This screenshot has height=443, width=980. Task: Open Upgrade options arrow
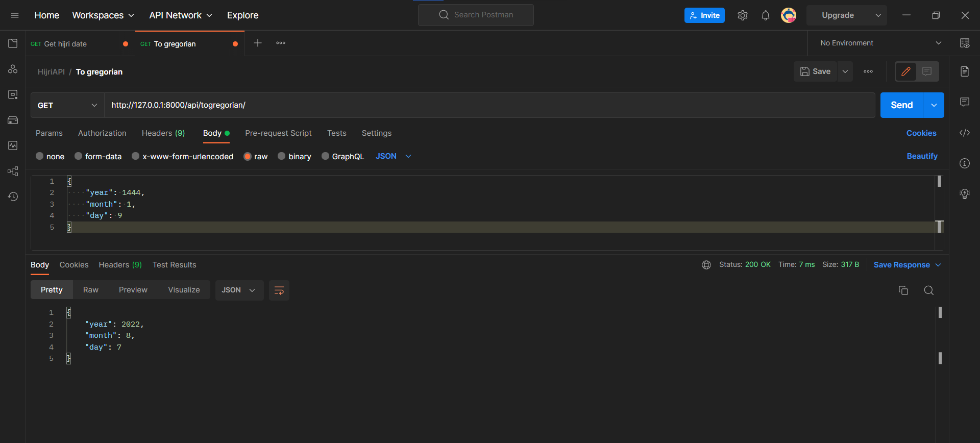click(878, 15)
